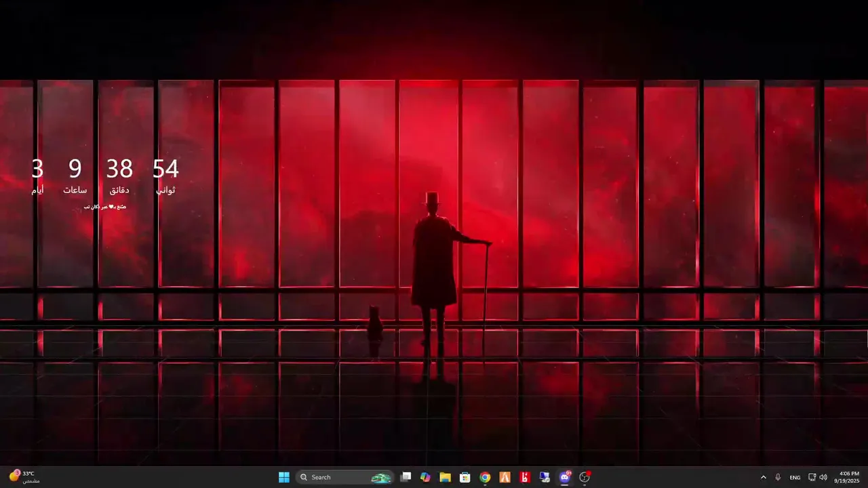Screen dimensions: 868x488
Task: Switch to Google Chrome on the taskbar
Action: [x=485, y=477]
